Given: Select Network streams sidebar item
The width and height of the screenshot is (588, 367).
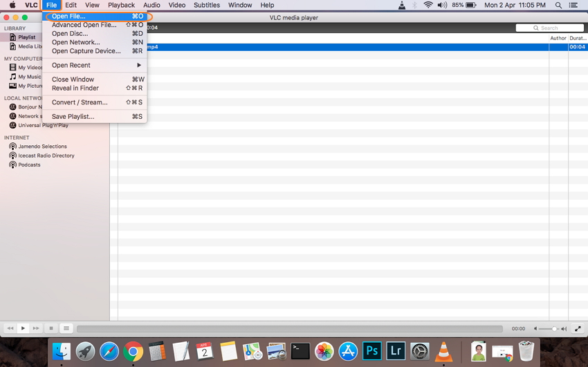Looking at the screenshot, I should pos(24,116).
